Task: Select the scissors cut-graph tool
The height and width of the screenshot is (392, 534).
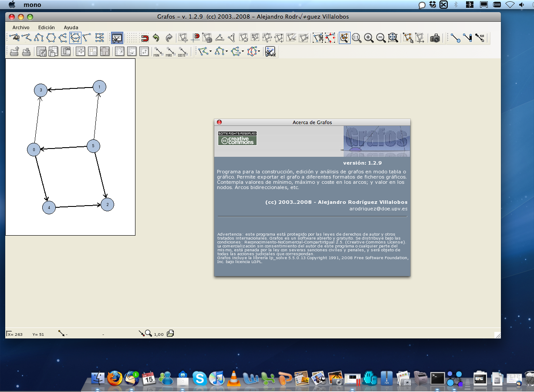Action: (x=318, y=38)
